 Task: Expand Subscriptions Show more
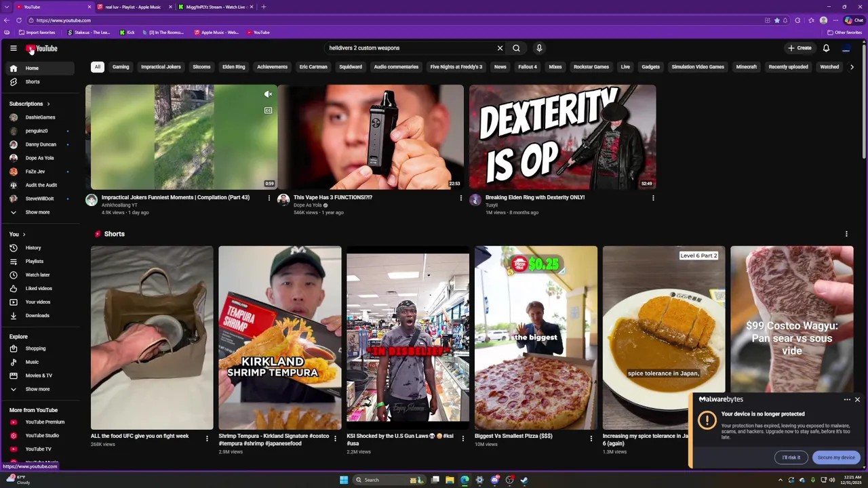(41, 212)
